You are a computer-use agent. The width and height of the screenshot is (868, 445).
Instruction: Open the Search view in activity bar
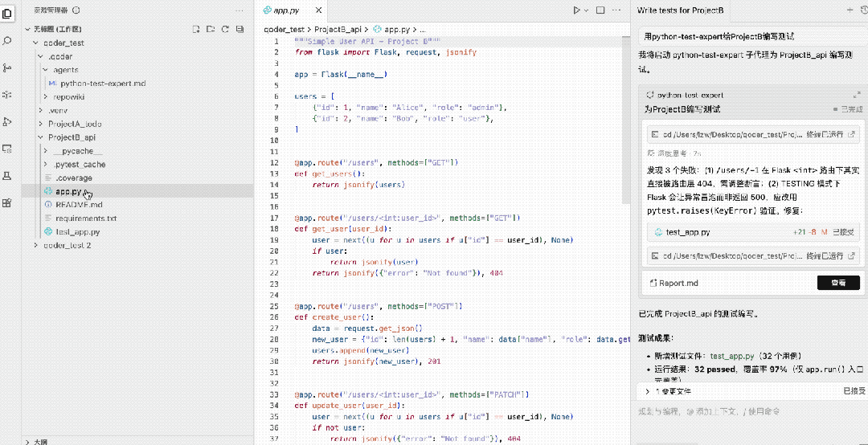[x=8, y=40]
